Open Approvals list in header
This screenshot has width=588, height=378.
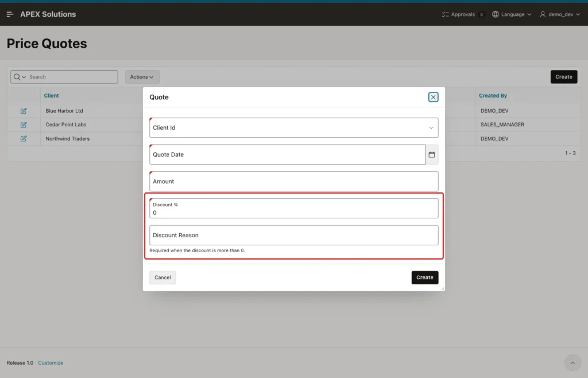(x=462, y=14)
